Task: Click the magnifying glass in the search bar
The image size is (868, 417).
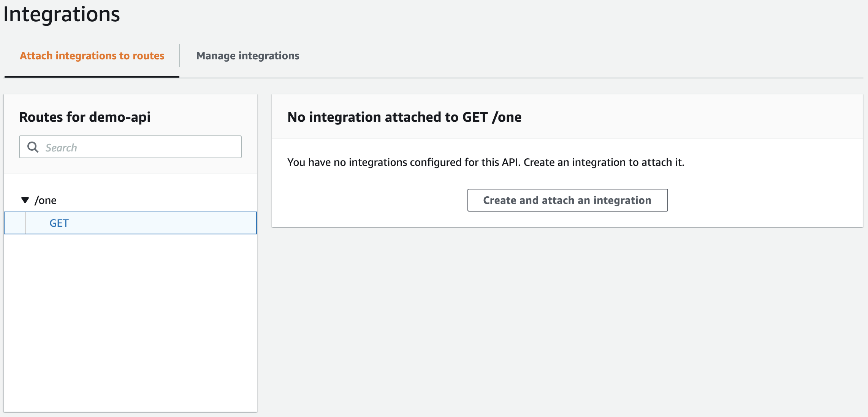Action: pos(33,147)
